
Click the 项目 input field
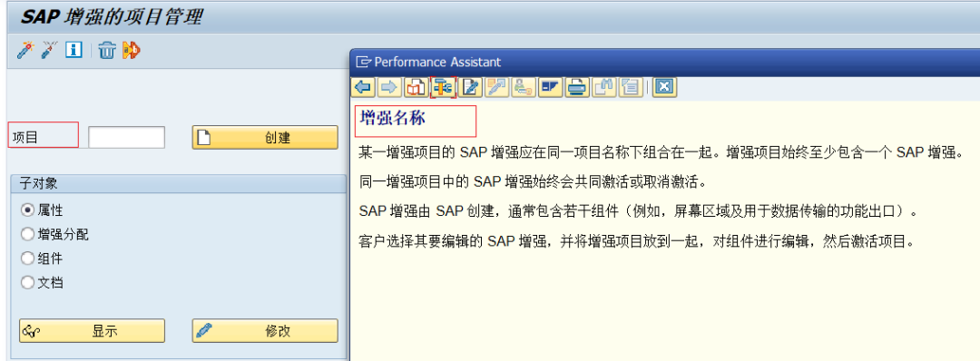127,137
